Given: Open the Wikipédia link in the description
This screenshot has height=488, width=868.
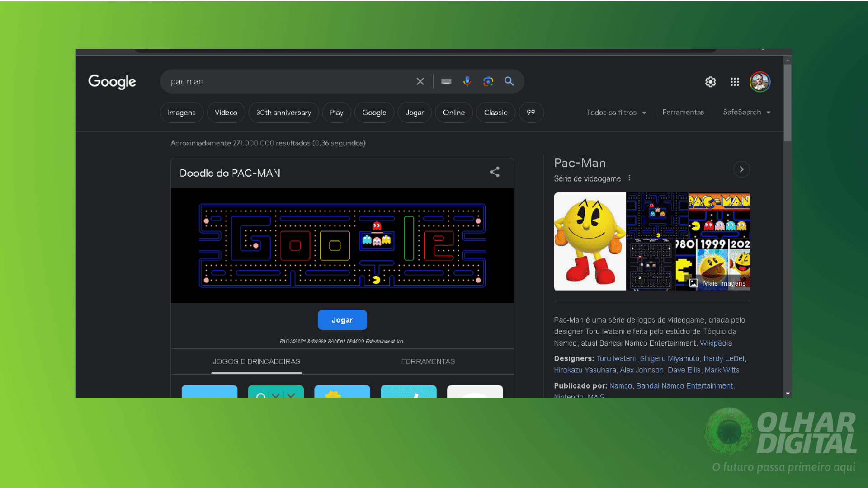Looking at the screenshot, I should tap(716, 343).
